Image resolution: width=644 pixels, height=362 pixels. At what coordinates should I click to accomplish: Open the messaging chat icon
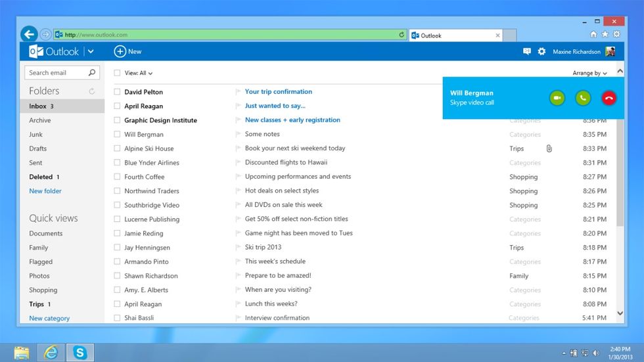point(527,51)
